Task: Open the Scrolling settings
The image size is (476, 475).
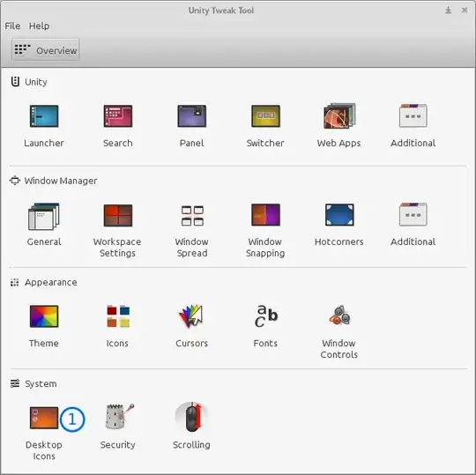Action: click(192, 418)
